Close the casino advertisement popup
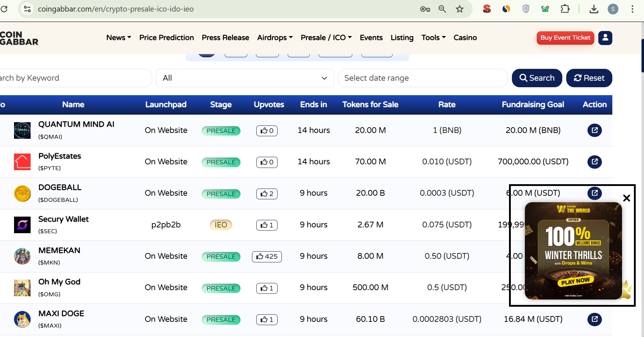Viewport: 644px width, 337px height. [x=626, y=198]
